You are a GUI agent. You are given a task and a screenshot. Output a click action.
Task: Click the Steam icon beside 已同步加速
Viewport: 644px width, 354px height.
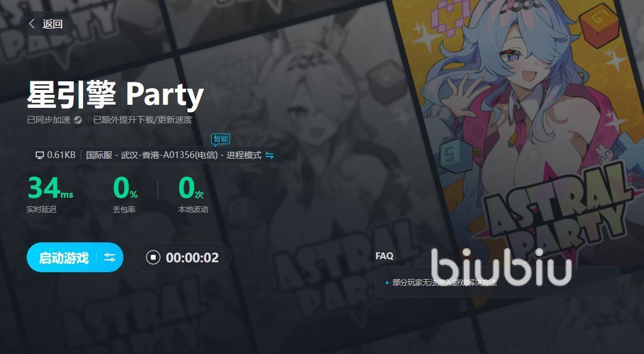78,120
